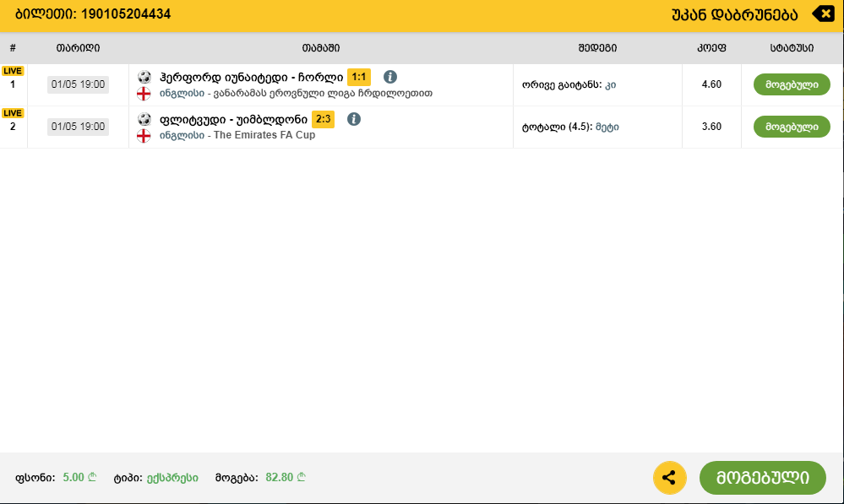Click ტოტალი (4.5) bet label
Image resolution: width=844 pixels, height=504 pixels.
click(x=557, y=127)
